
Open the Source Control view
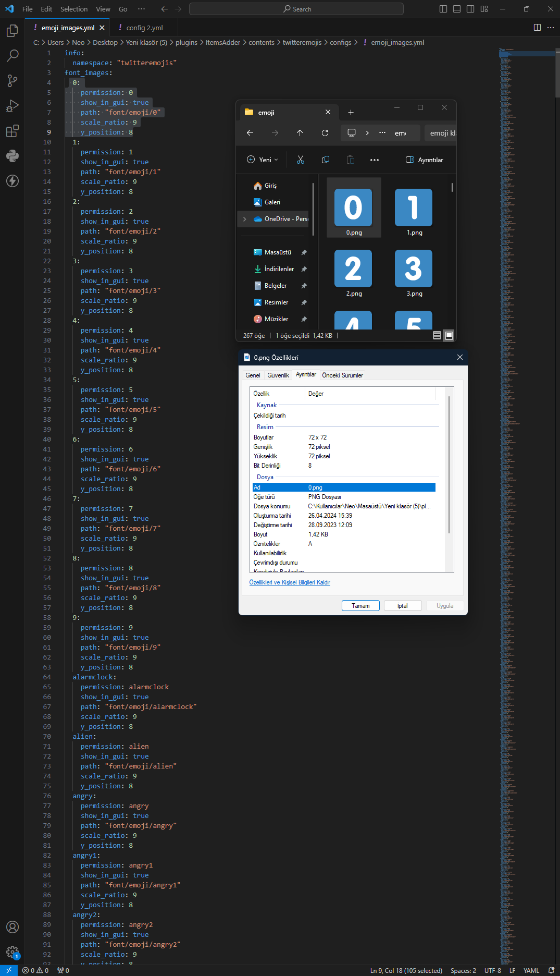click(x=13, y=80)
